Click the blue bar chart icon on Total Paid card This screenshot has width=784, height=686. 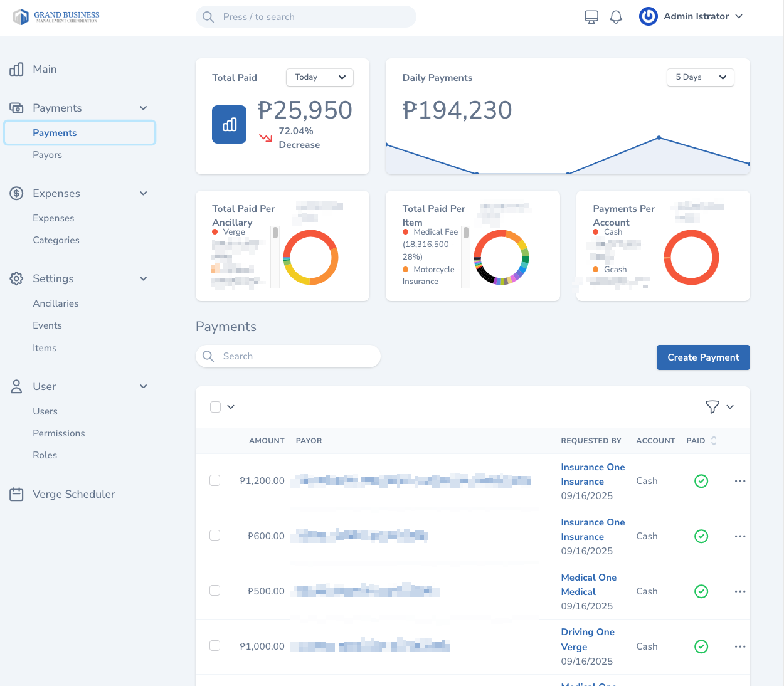point(229,124)
